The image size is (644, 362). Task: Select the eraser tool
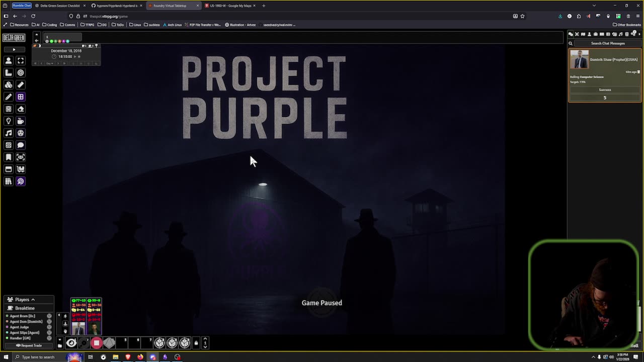[x=21, y=109]
